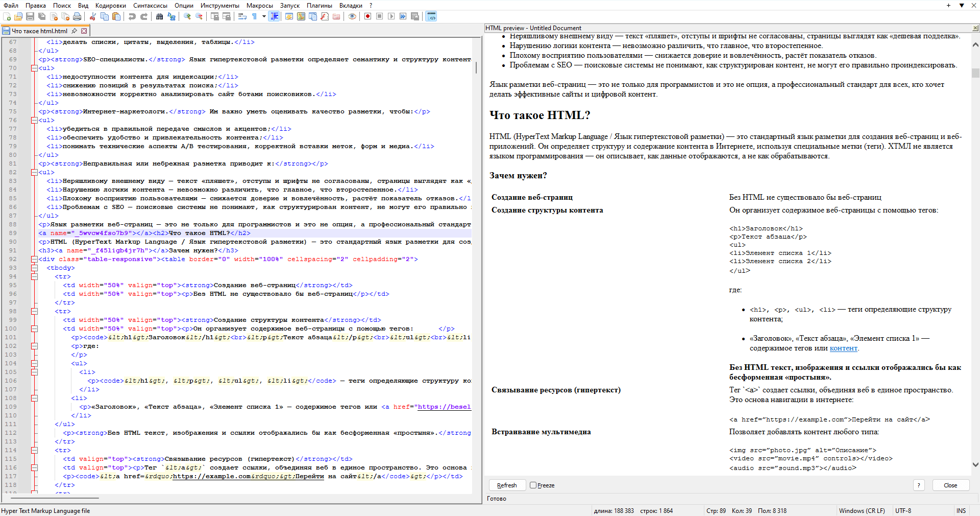Viewport: 980px width, 516px height.
Task: Click the Paste clipboard icon
Action: 116,16
